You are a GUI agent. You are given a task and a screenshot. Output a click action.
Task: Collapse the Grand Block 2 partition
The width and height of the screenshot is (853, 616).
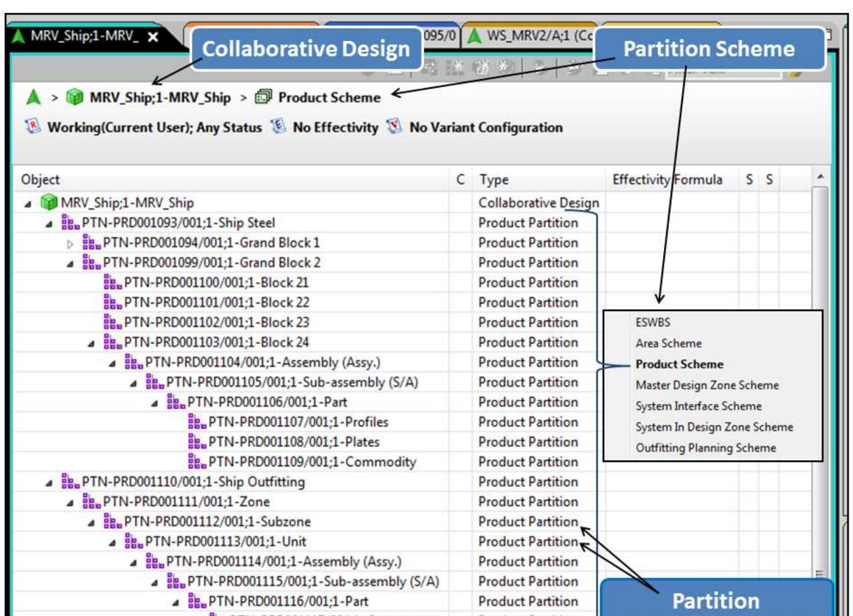(x=70, y=264)
